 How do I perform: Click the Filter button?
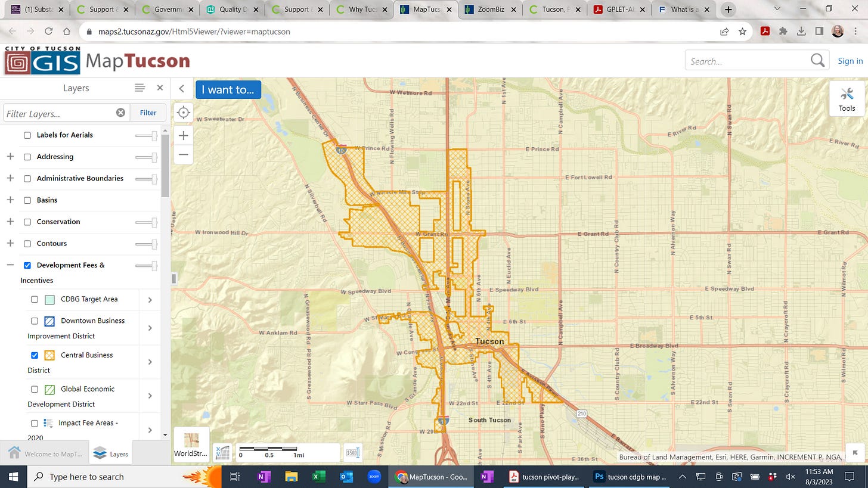click(148, 113)
